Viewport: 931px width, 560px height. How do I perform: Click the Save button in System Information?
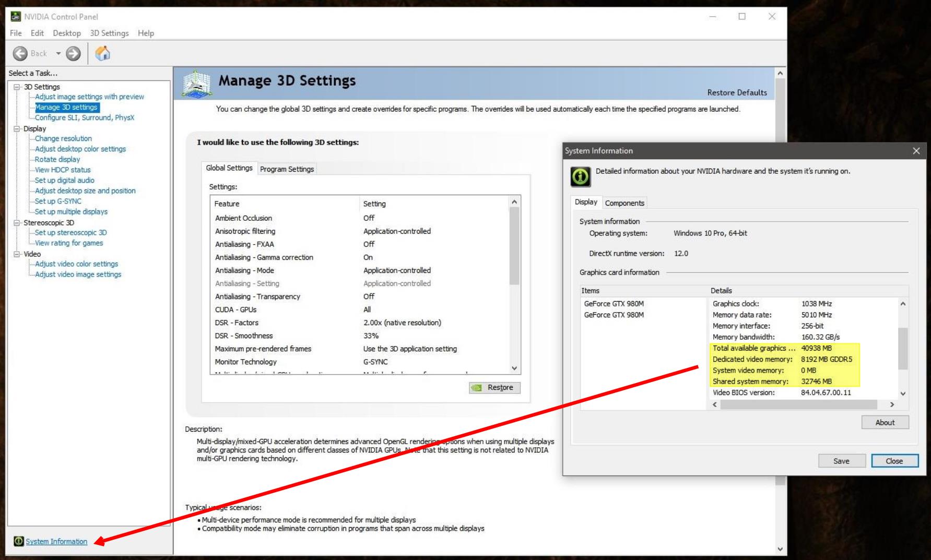point(841,461)
